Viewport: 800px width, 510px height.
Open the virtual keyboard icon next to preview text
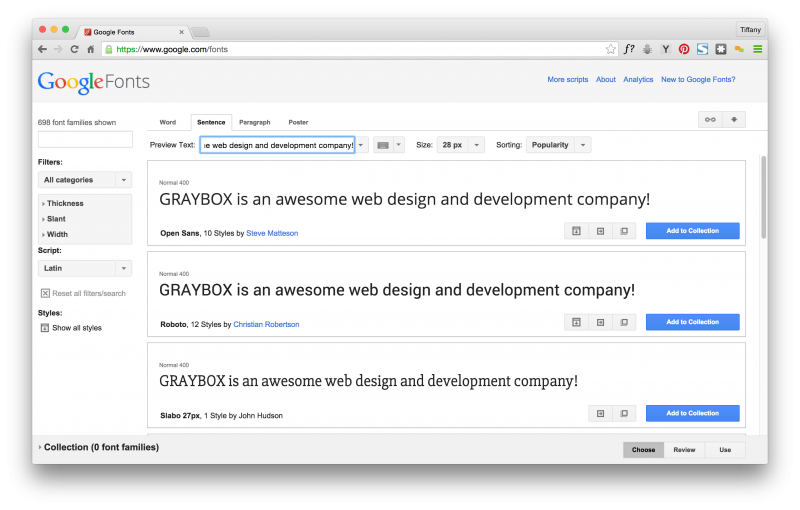[x=383, y=145]
